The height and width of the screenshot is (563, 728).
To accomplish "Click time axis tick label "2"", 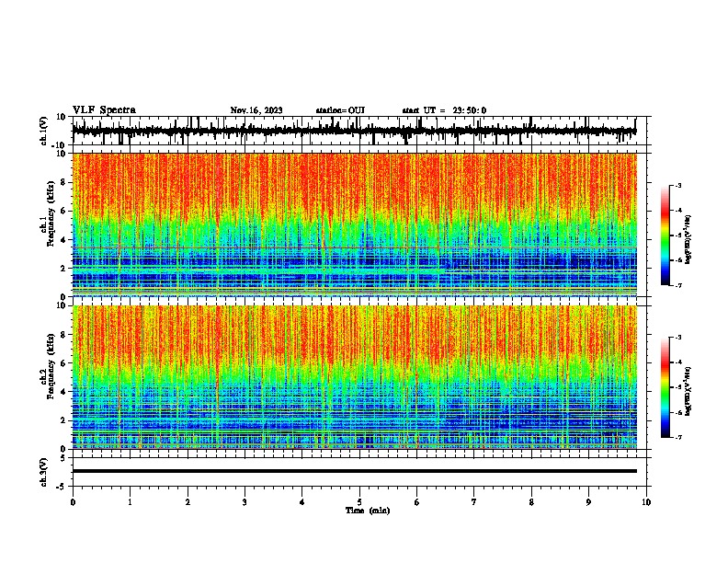I will [188, 502].
